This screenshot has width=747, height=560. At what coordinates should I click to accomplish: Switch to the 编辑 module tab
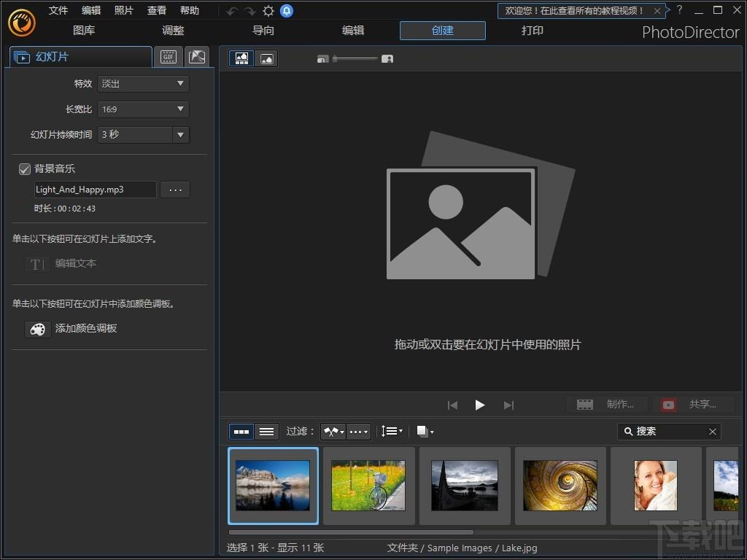click(353, 31)
